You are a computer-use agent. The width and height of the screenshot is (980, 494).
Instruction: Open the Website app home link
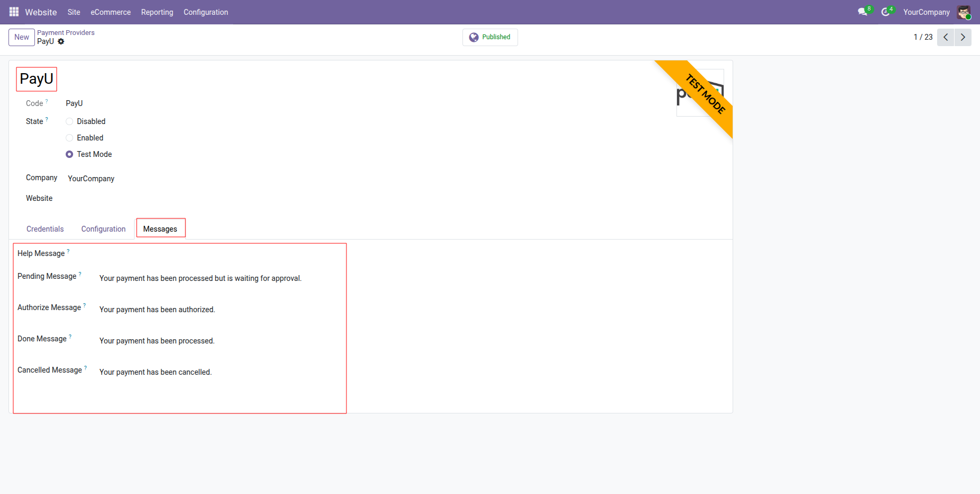coord(41,12)
